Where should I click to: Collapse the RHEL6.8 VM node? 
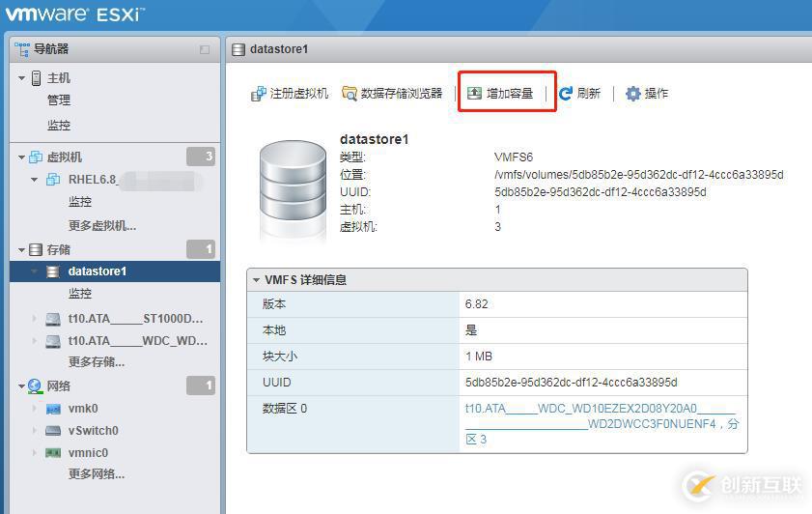click(x=35, y=180)
